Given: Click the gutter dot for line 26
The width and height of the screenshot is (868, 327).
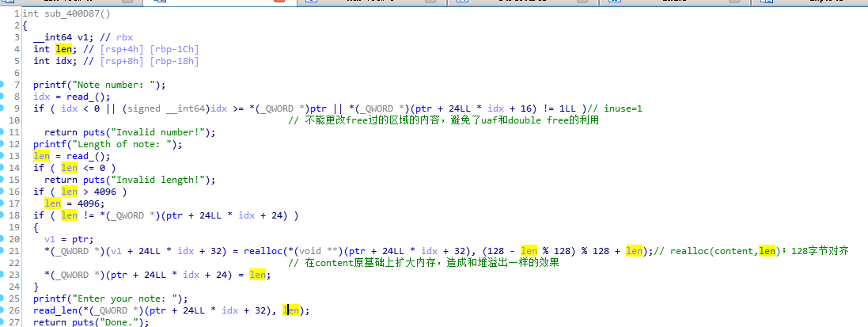Looking at the screenshot, I should pos(4,310).
